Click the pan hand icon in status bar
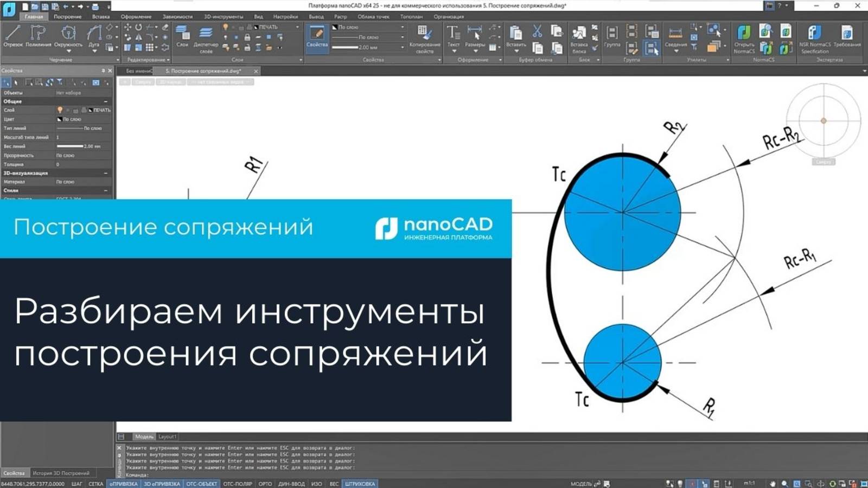This screenshot has height=488, width=868. click(773, 484)
